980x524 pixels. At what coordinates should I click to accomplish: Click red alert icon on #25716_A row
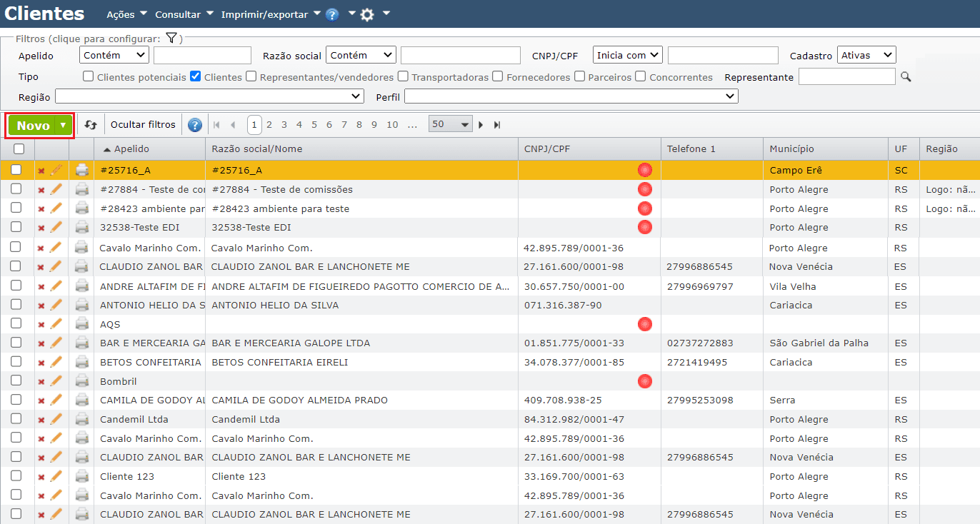pyautogui.click(x=645, y=170)
